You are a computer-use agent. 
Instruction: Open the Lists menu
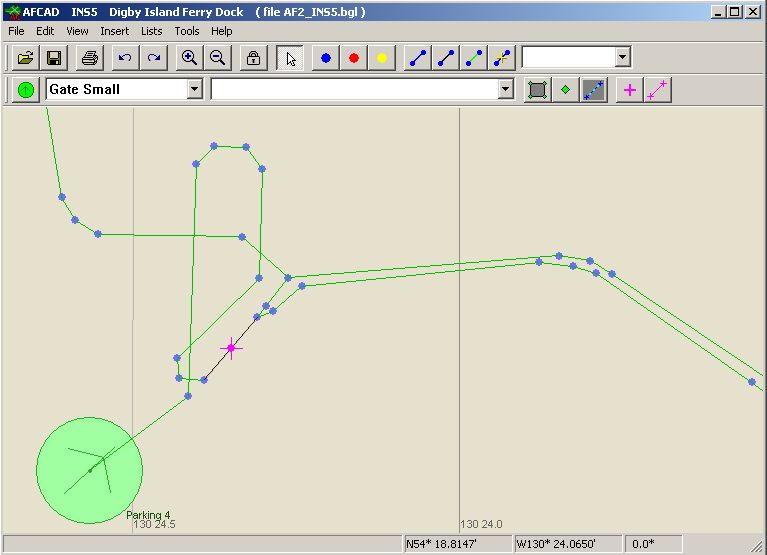pos(152,31)
